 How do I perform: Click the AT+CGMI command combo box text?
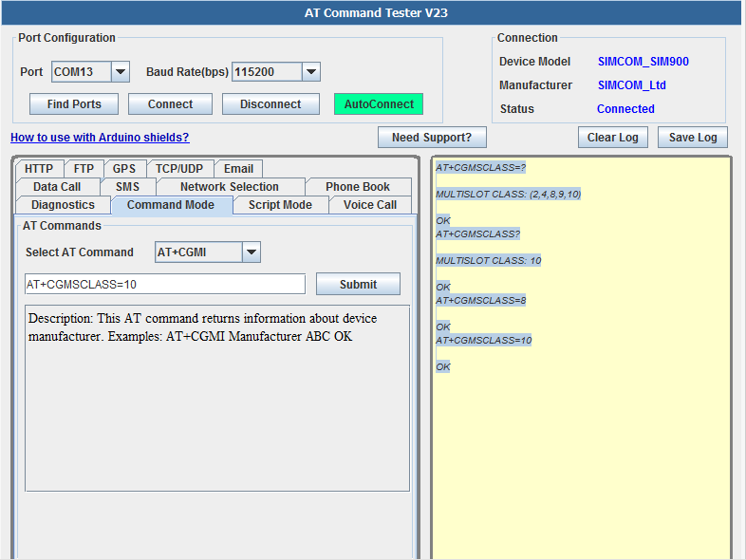(x=198, y=252)
